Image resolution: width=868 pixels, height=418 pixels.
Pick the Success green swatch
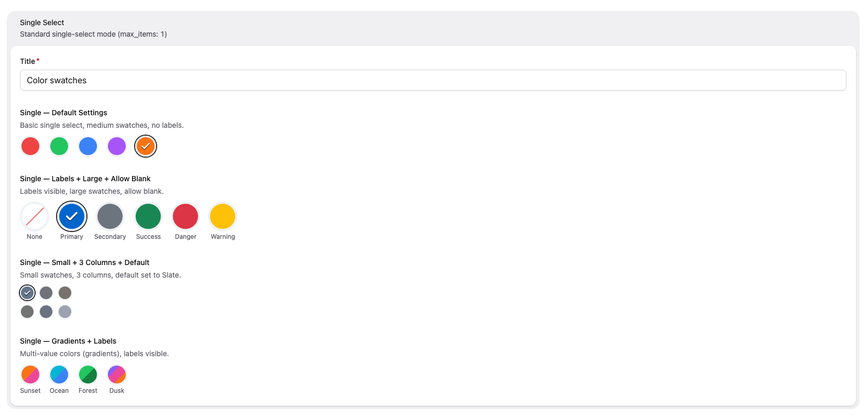click(148, 216)
